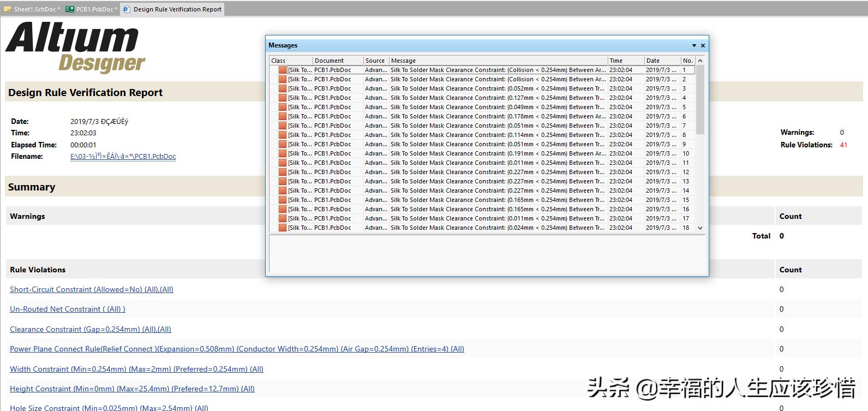The height and width of the screenshot is (411, 868).
Task: Open Short-Circuit Constraint rule link
Action: pos(92,289)
